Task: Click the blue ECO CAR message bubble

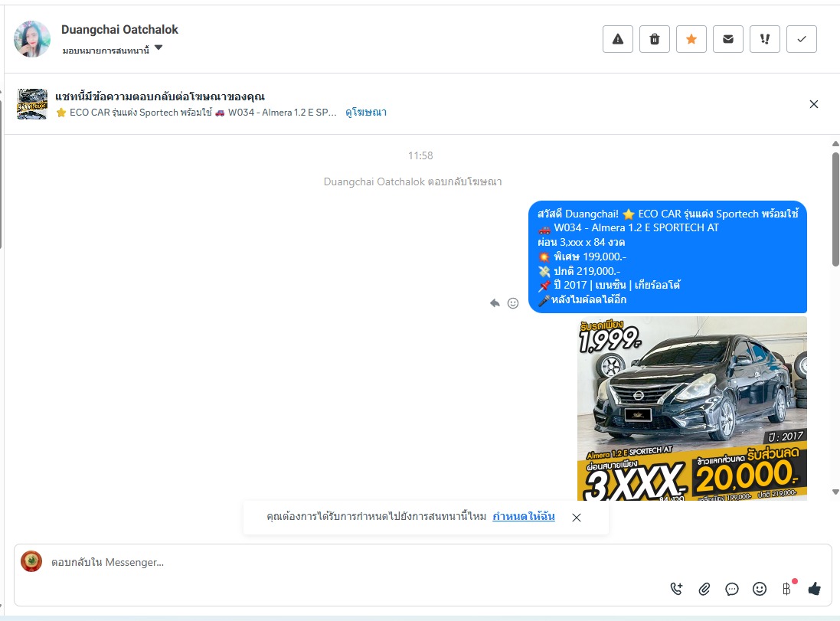Action: pyautogui.click(x=668, y=257)
